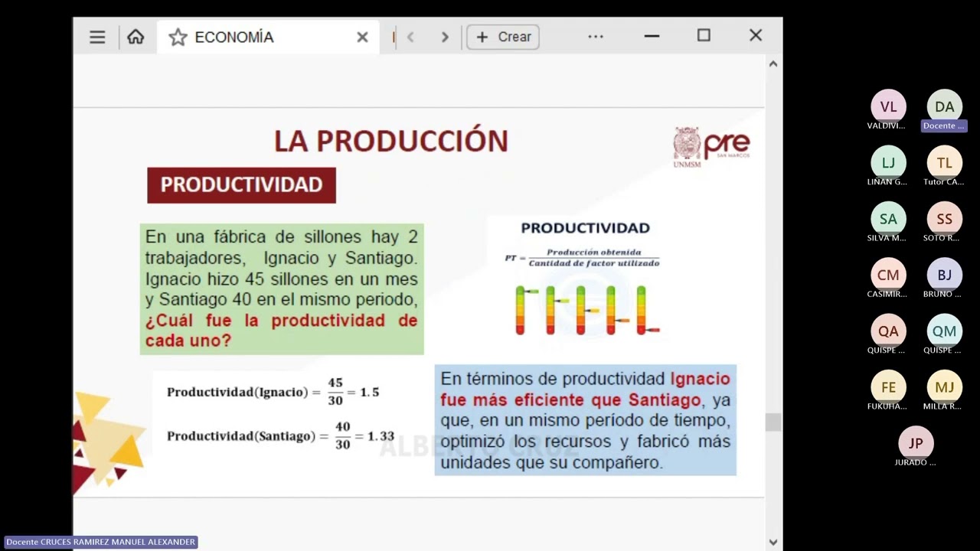Close the ECONOMÍA tab
Screen dimensions: 980x551
point(362,37)
